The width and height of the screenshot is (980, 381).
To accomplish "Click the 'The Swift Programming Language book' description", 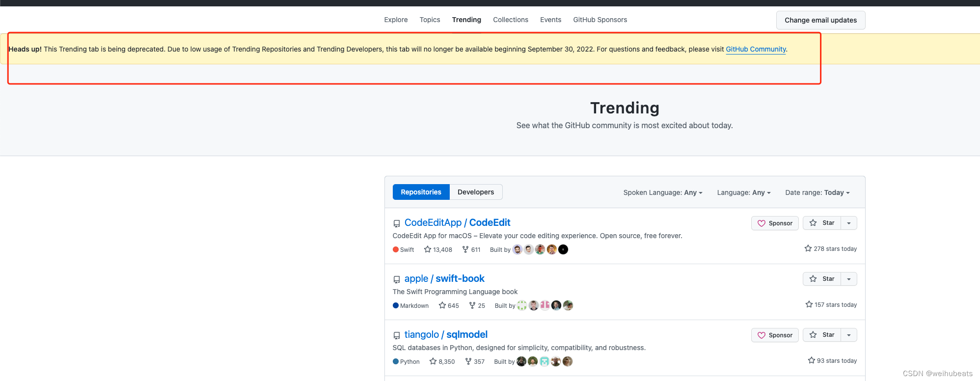I will 455,292.
